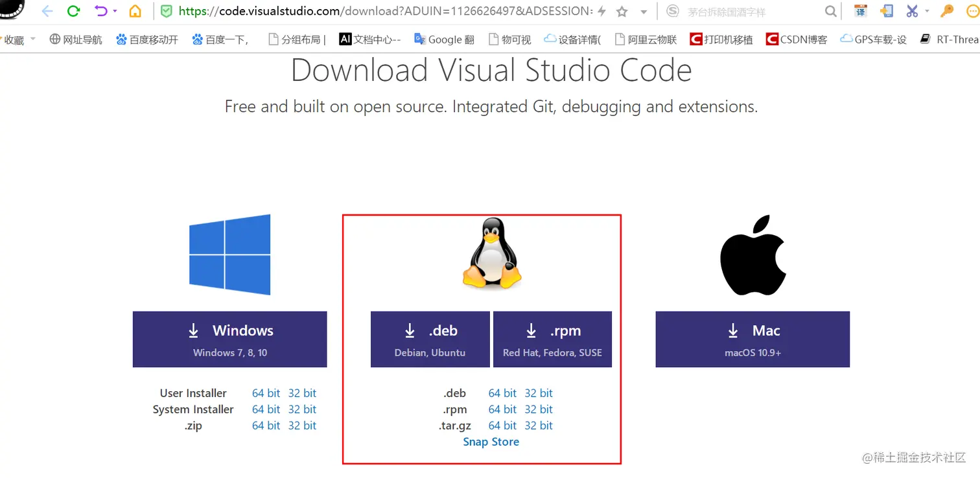Expand the address bar dropdown arrow
The height and width of the screenshot is (478, 980).
click(x=644, y=12)
